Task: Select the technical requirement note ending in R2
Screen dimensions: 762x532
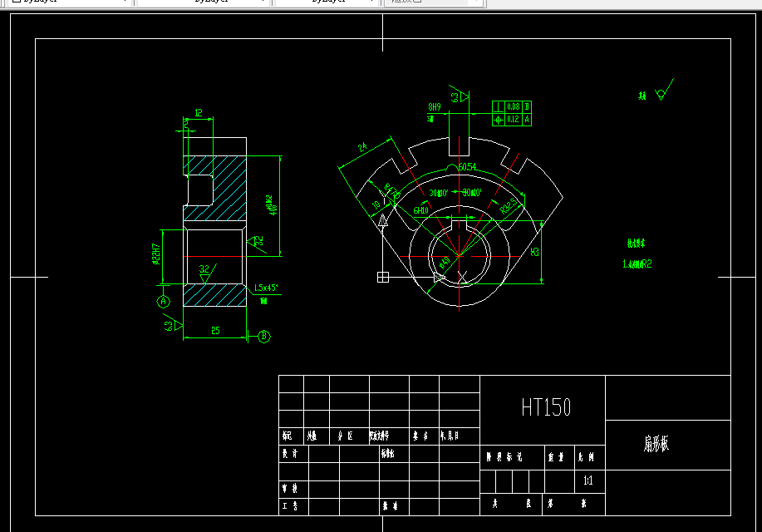Action: (637, 264)
